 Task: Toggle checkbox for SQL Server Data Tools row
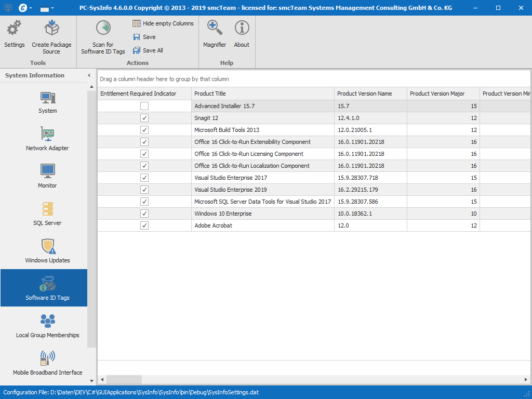click(x=144, y=202)
